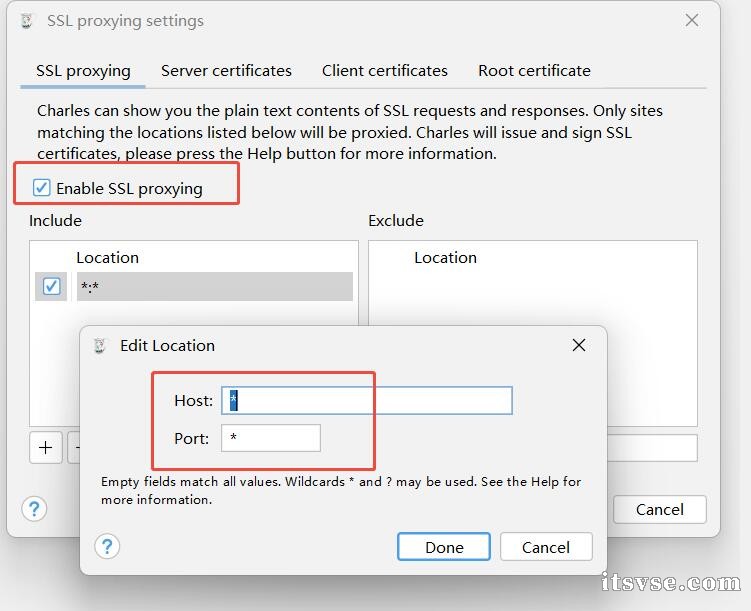Click the Charles icon in the Edit Location title bar
Image resolution: width=751 pixels, height=611 pixels.
100,346
